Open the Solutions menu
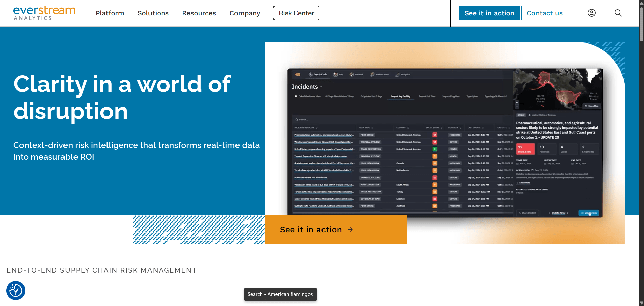Screen dimensions: 644x306 click(153, 13)
